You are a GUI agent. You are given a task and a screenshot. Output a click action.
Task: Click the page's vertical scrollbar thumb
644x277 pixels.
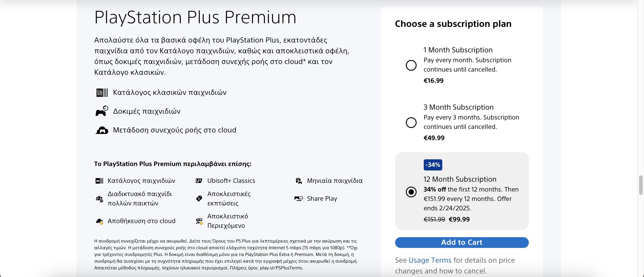[x=640, y=185]
